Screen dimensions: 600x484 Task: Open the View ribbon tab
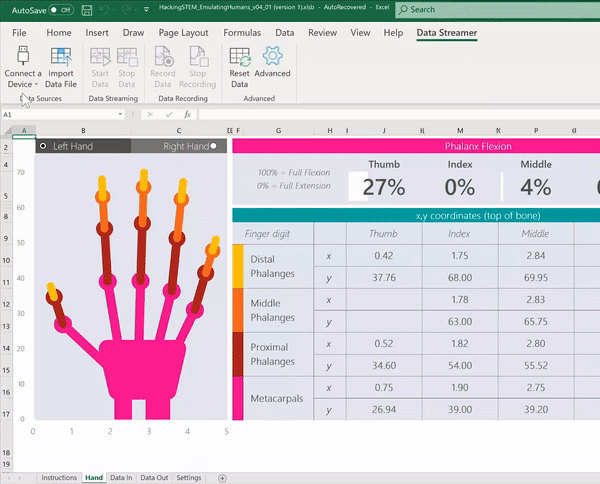[360, 33]
